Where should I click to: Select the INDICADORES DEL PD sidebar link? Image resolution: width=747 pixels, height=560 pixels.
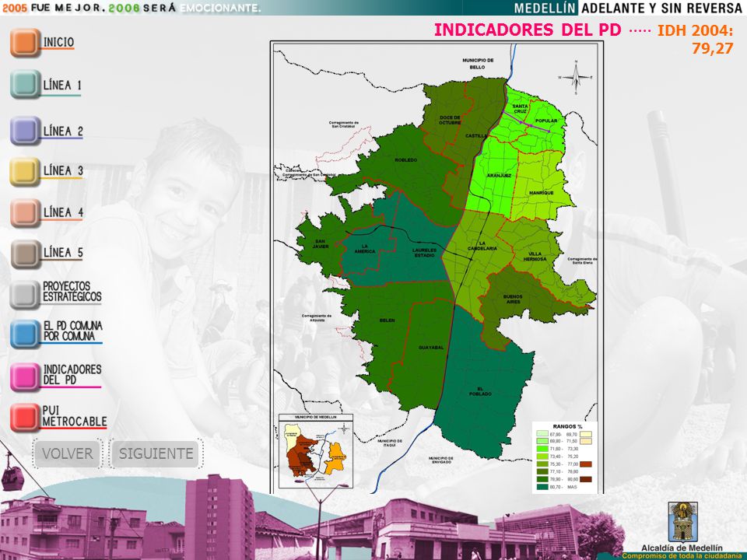(72, 375)
